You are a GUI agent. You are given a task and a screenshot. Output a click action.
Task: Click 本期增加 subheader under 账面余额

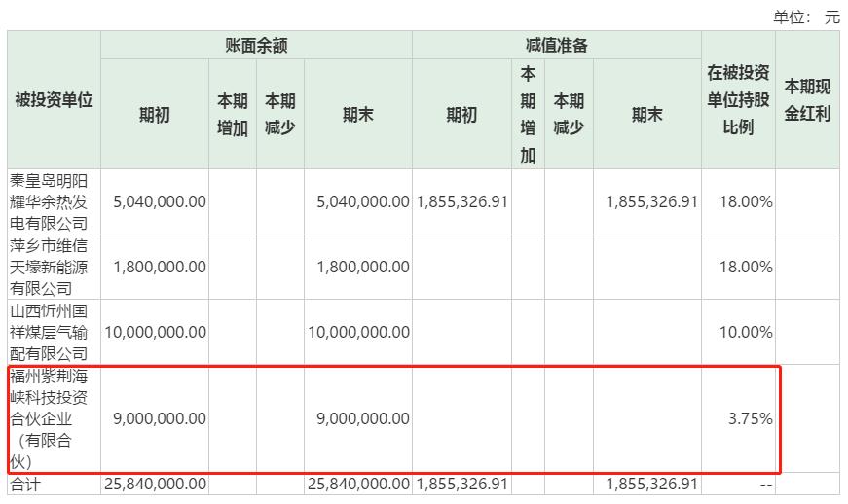233,115
